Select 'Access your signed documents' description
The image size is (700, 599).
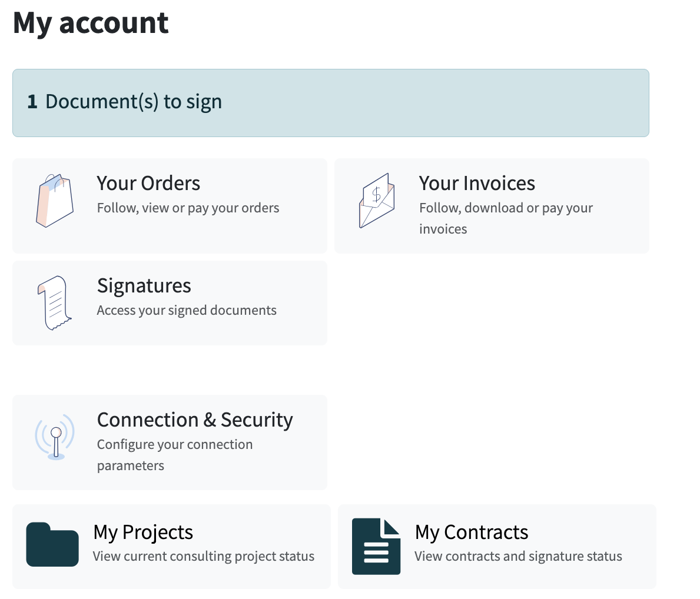(187, 311)
